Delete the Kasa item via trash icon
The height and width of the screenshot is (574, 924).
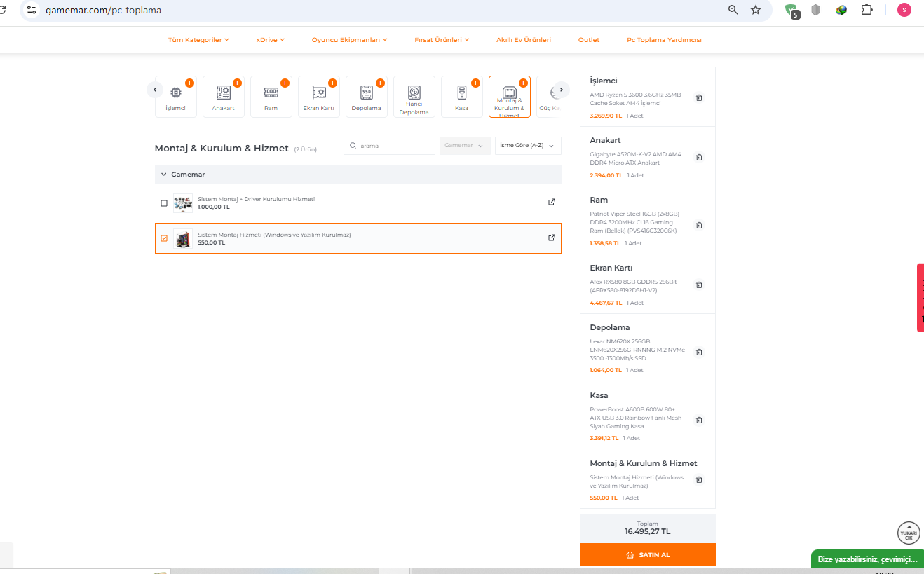click(x=699, y=420)
